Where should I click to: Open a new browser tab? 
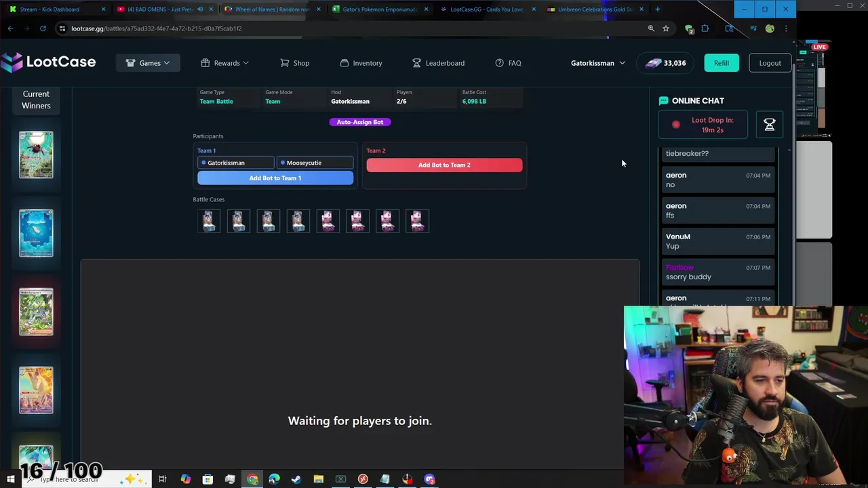click(657, 9)
